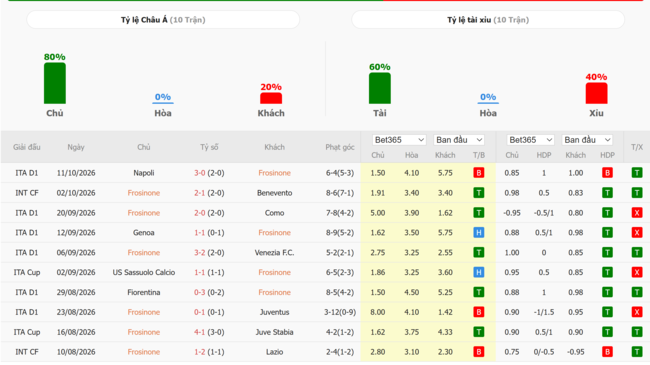Image resolution: width=650 pixels, height=365 pixels.
Task: Click the Napoli team name
Action: point(143,173)
